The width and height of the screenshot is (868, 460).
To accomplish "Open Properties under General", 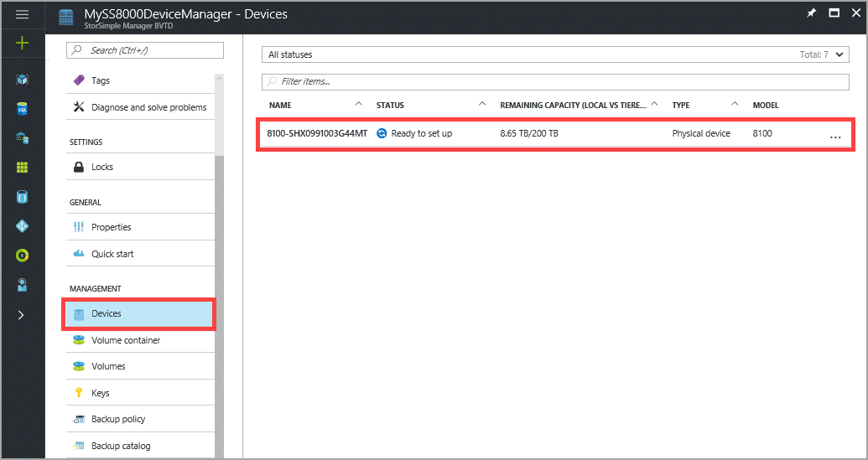I will [141, 227].
